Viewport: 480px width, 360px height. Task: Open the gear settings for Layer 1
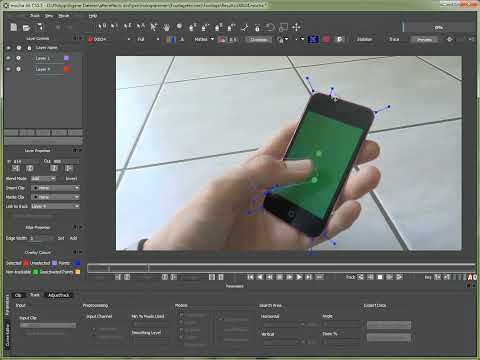(18, 58)
